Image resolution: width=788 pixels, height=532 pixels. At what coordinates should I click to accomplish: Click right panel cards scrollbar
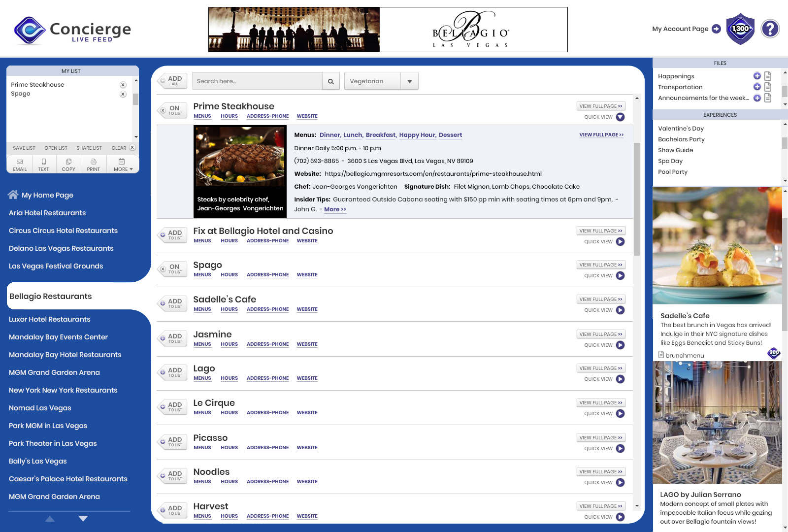[x=785, y=274]
